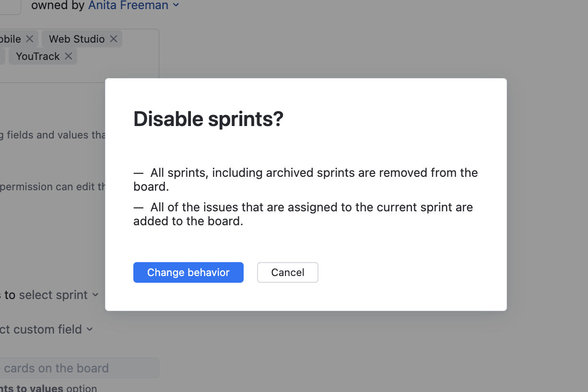Cancel the Disable sprints dialog
The image size is (588, 392).
[287, 272]
